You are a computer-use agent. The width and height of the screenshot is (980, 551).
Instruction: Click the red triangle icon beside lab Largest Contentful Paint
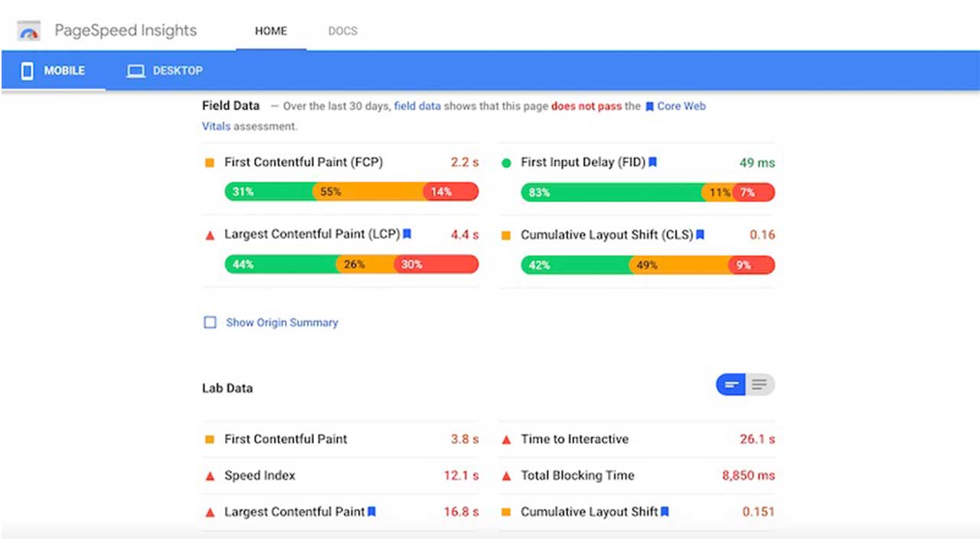210,512
